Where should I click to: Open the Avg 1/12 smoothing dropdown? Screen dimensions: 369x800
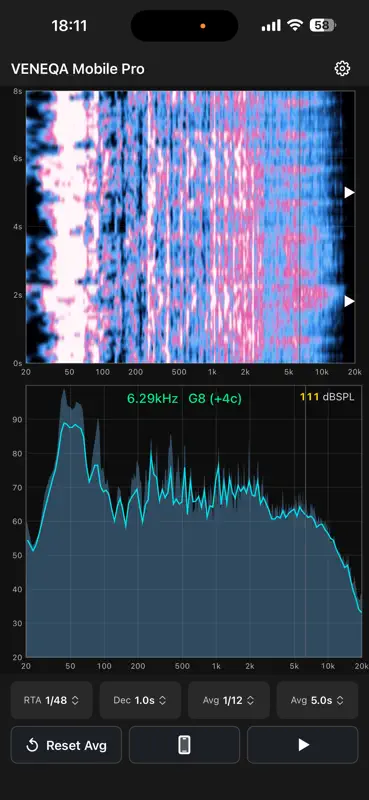tap(229, 700)
